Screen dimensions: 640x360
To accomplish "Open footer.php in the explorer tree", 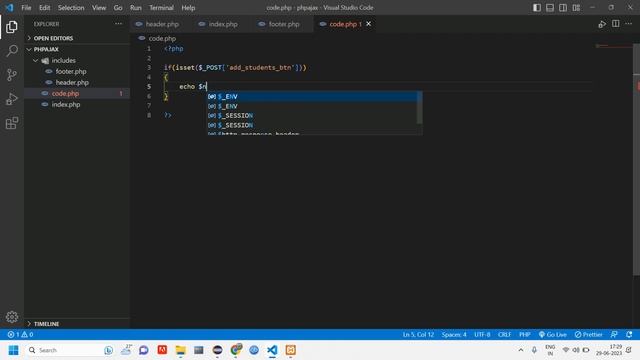I will [x=77, y=71].
